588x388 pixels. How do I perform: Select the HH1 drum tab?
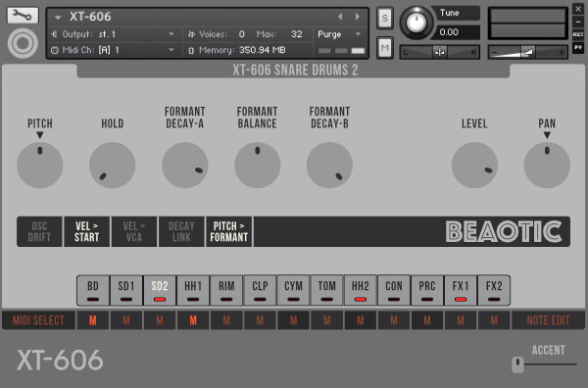(x=193, y=291)
